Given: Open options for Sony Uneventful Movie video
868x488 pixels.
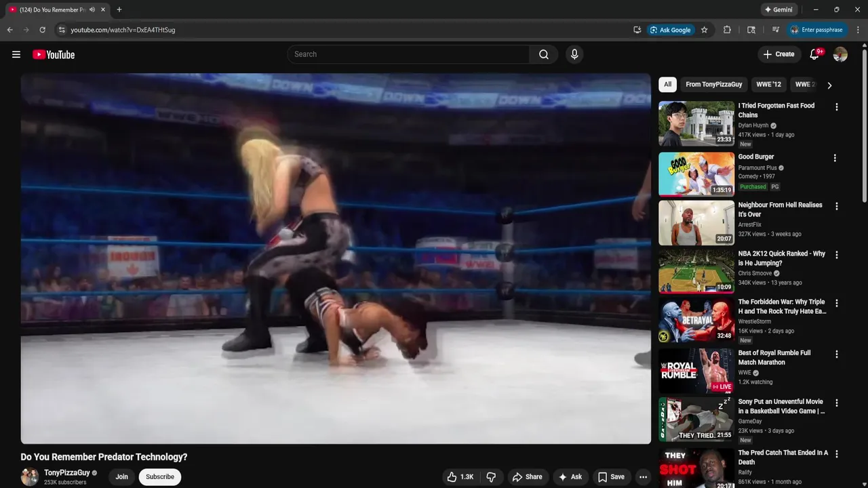Looking at the screenshot, I should coord(836,403).
